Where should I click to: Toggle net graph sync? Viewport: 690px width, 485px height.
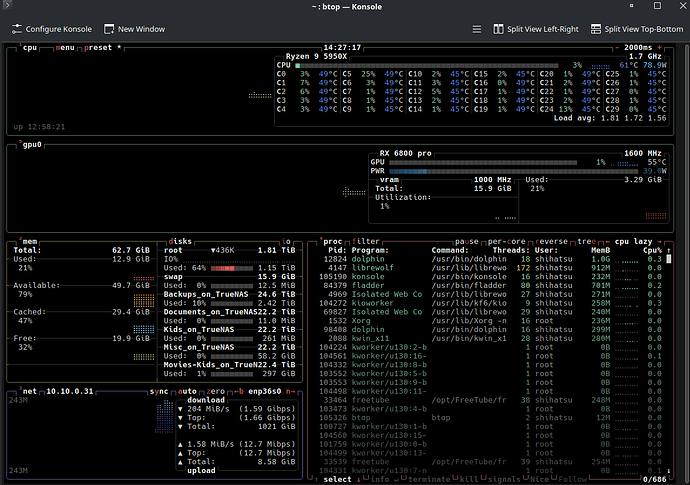point(159,391)
